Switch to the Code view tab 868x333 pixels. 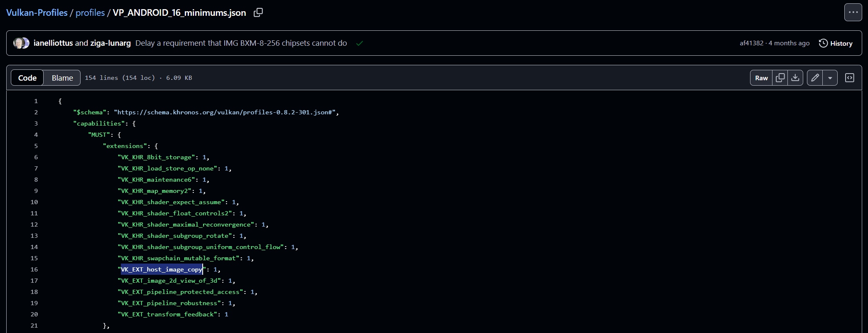[x=27, y=78]
